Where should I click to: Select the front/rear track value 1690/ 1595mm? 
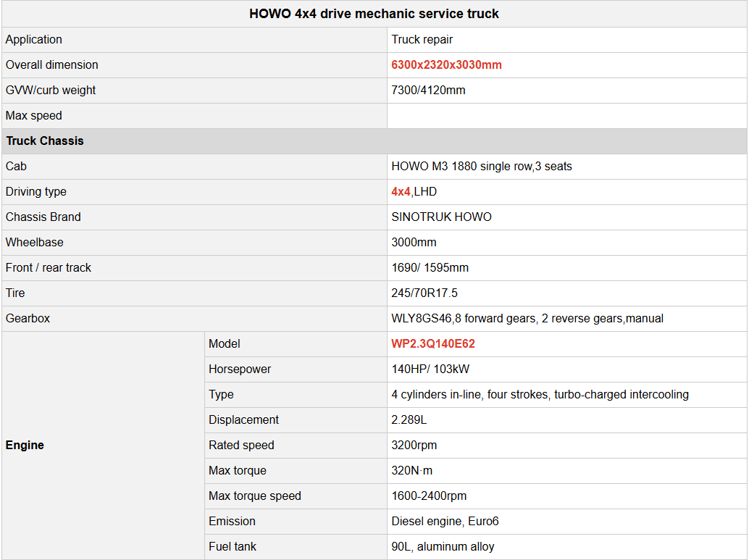coord(430,268)
